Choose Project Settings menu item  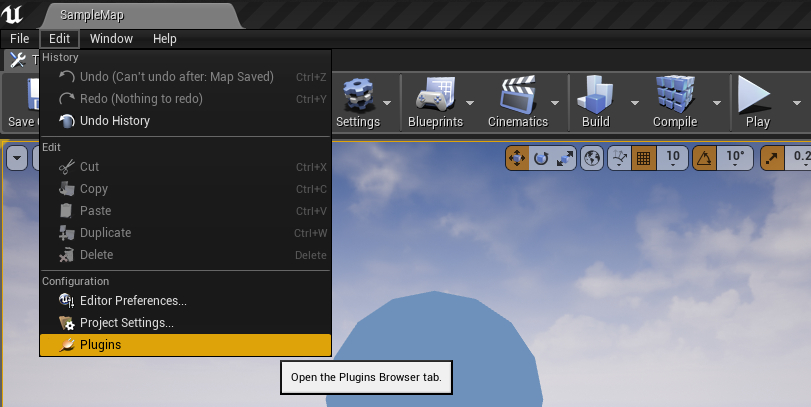click(185, 323)
